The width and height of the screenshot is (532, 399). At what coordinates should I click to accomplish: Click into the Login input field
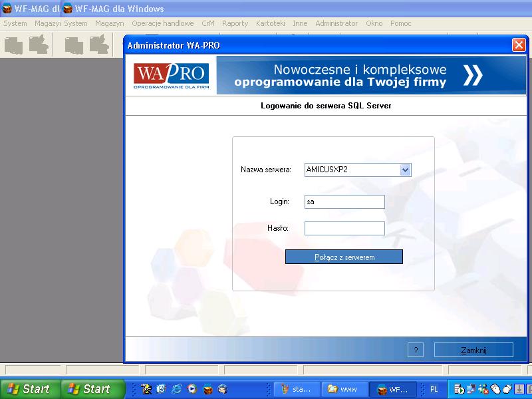tap(344, 202)
